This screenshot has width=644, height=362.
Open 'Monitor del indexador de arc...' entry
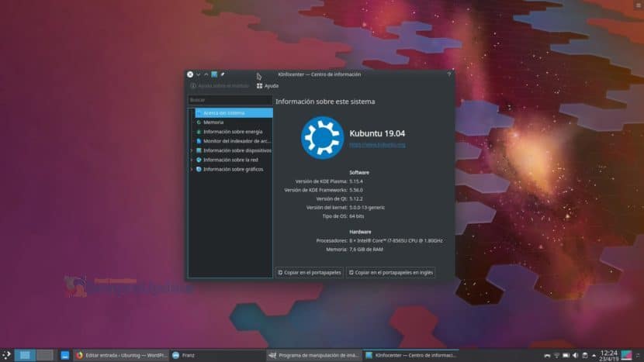(x=237, y=141)
